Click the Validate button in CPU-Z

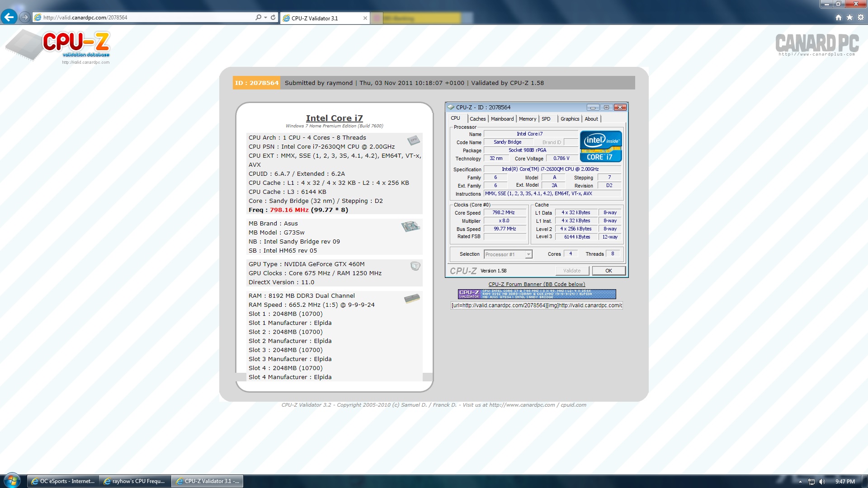[572, 271]
